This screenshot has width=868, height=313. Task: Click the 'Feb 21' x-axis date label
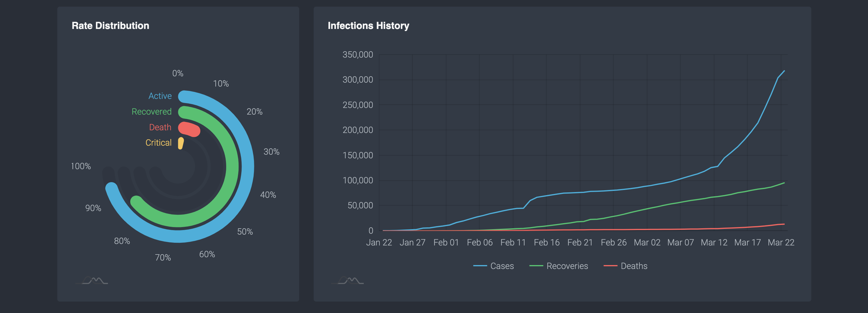point(580,242)
